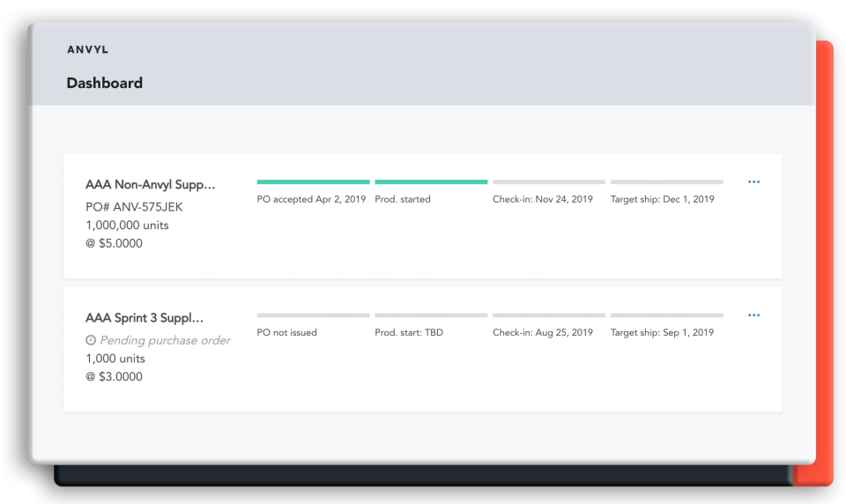
Task: Select the Check-in: Aug 25, 2019 label
Action: (542, 332)
